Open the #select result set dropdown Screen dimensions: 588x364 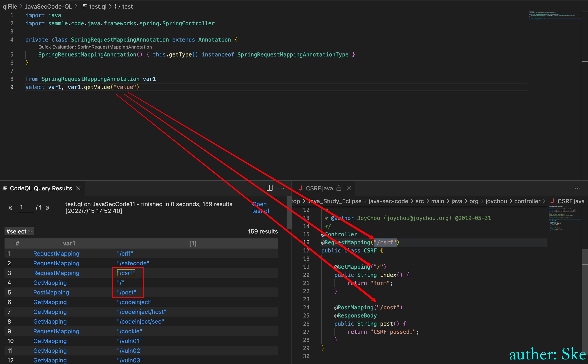coord(19,231)
